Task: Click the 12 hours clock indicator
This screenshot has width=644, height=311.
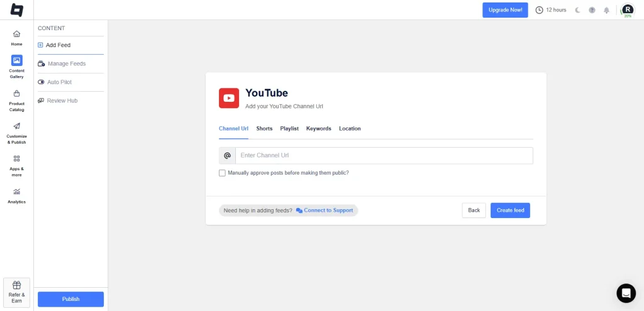Action: 551,10
